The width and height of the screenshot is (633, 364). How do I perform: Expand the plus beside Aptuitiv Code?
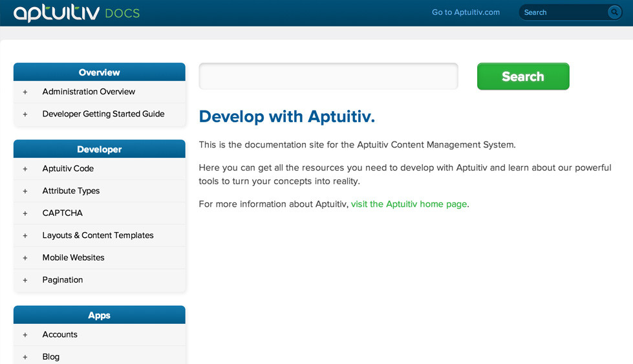click(25, 169)
